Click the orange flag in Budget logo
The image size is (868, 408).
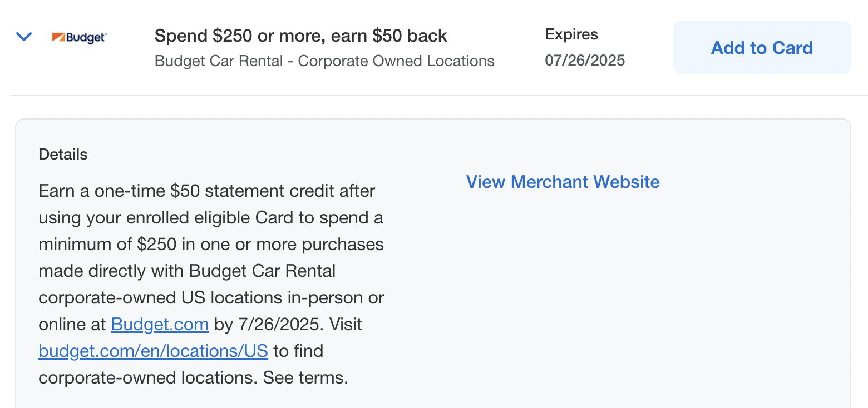[58, 37]
